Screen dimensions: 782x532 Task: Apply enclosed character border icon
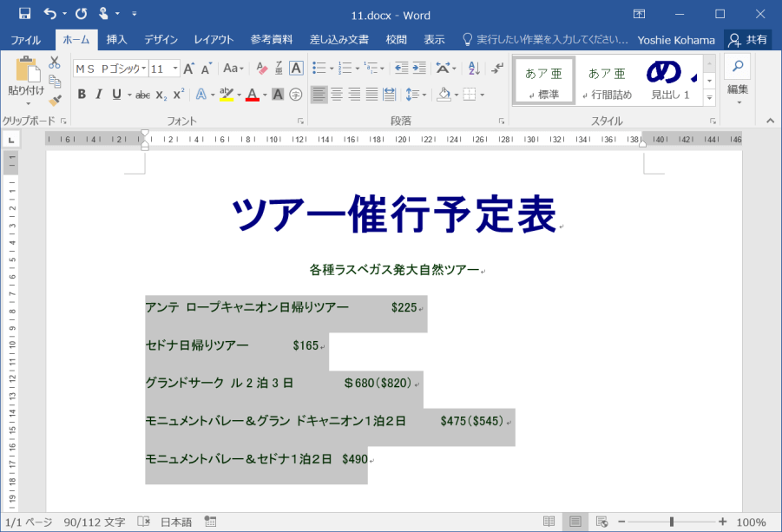click(296, 69)
